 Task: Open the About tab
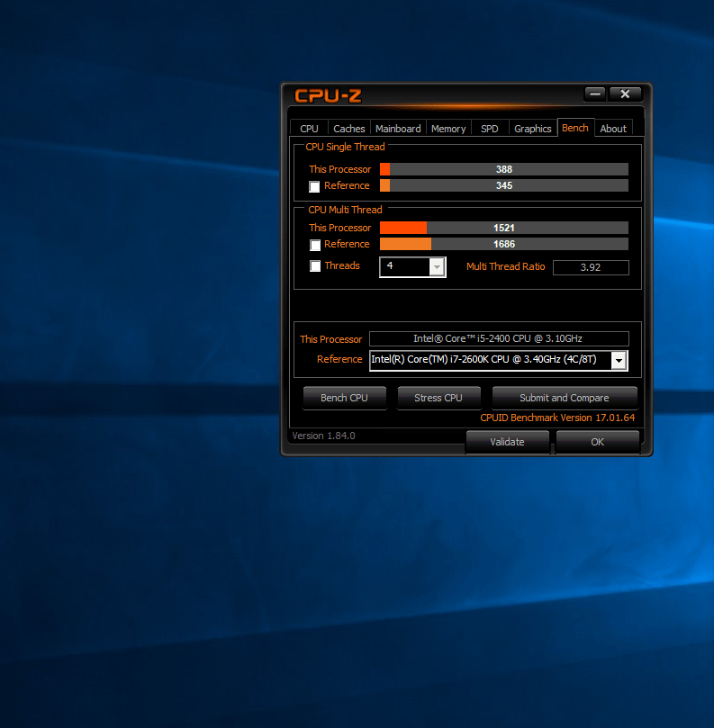[613, 129]
